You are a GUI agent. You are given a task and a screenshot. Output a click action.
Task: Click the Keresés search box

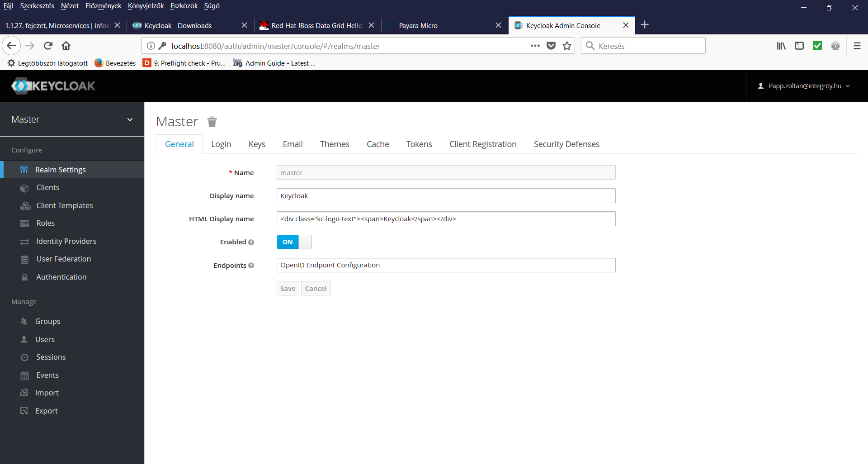[x=643, y=46]
